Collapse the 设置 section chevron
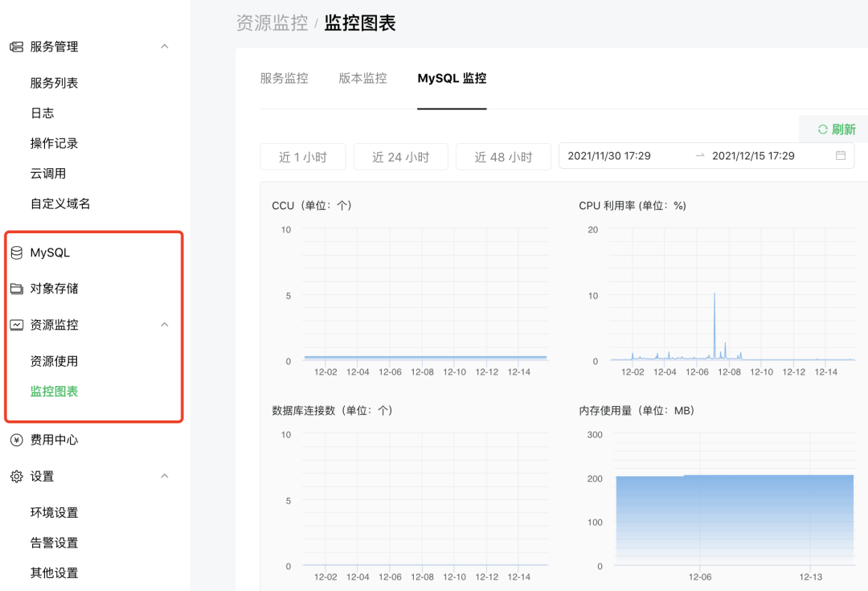The width and height of the screenshot is (868, 591). (165, 476)
